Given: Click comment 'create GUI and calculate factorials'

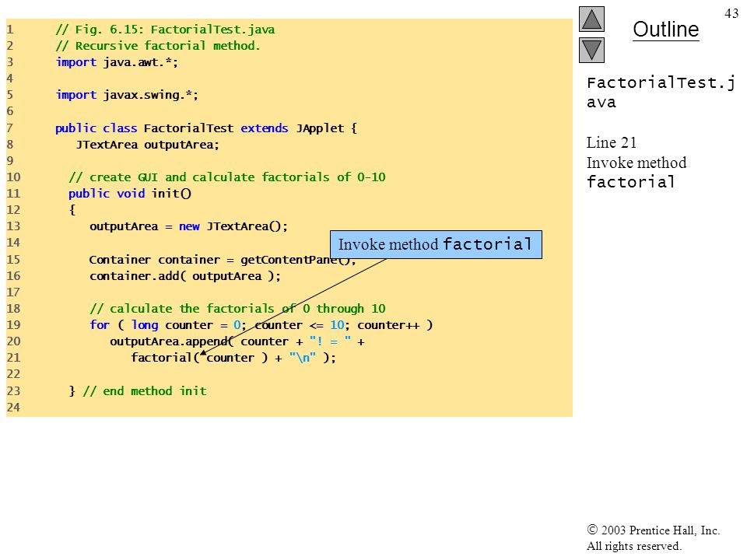Looking at the screenshot, I should coord(227,177).
